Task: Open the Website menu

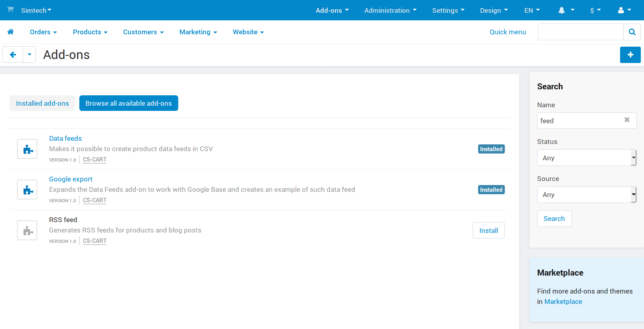Action: click(248, 32)
